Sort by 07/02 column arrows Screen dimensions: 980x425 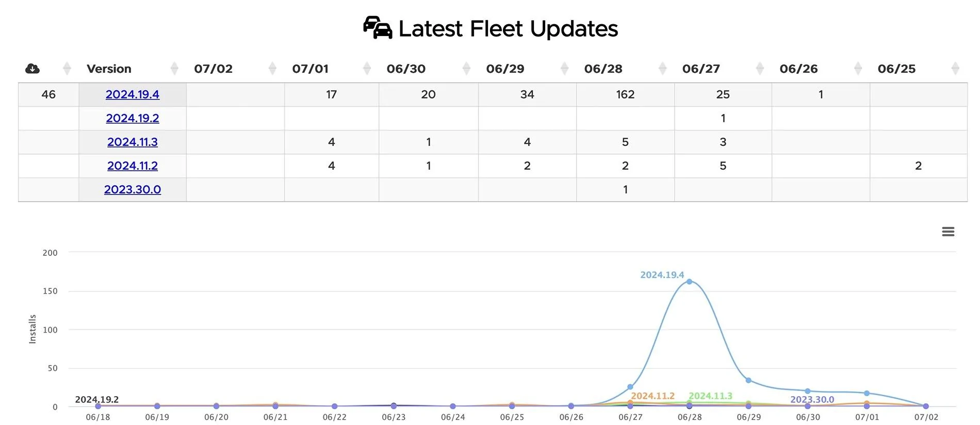click(x=272, y=68)
